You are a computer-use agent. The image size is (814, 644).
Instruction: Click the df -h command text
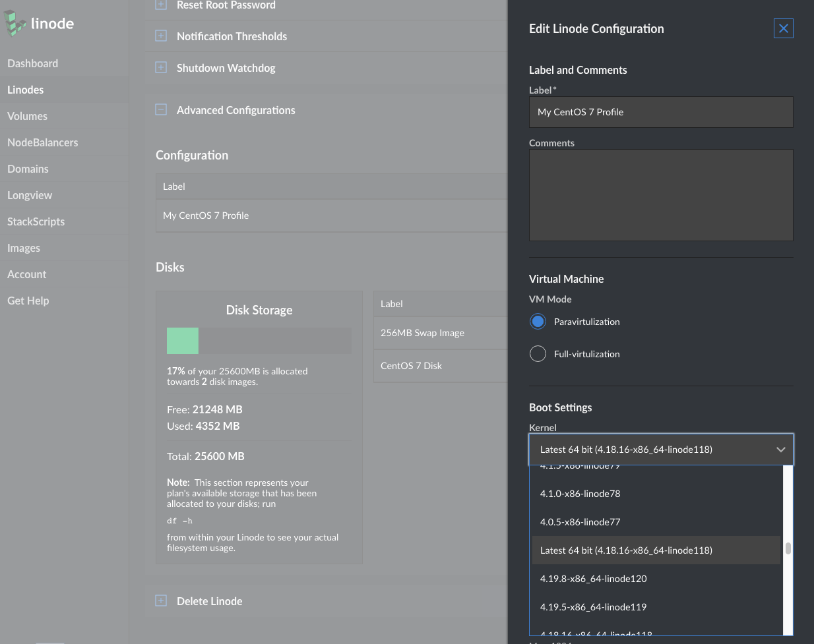179,521
